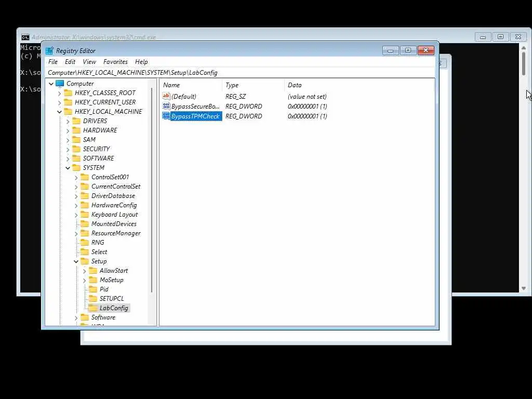Click REG_SZ type cell

(x=235, y=96)
